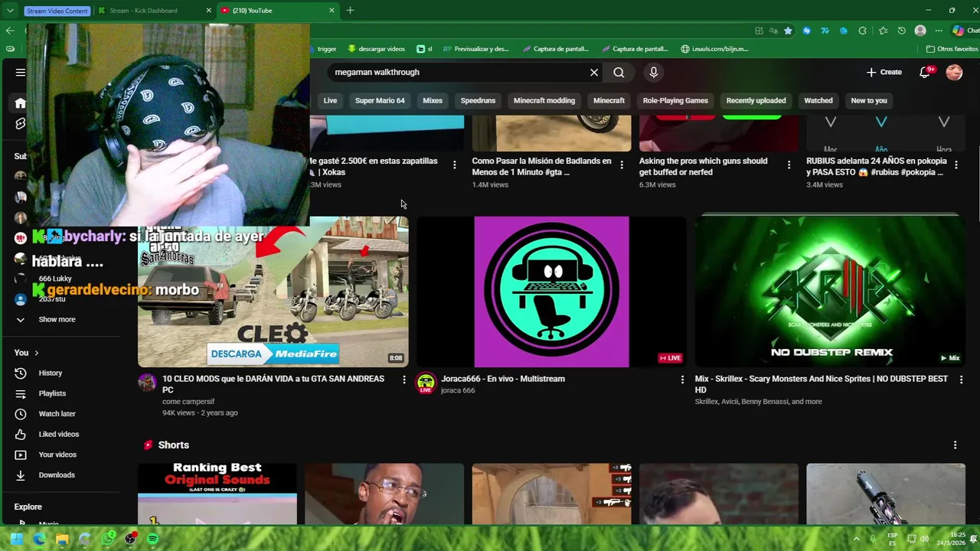Select the Recently uploaded chip
Viewport: 980px width, 551px height.
click(756, 100)
